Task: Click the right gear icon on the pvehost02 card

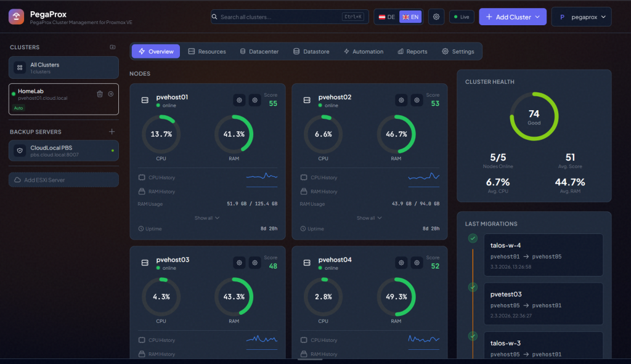Action: click(x=417, y=100)
